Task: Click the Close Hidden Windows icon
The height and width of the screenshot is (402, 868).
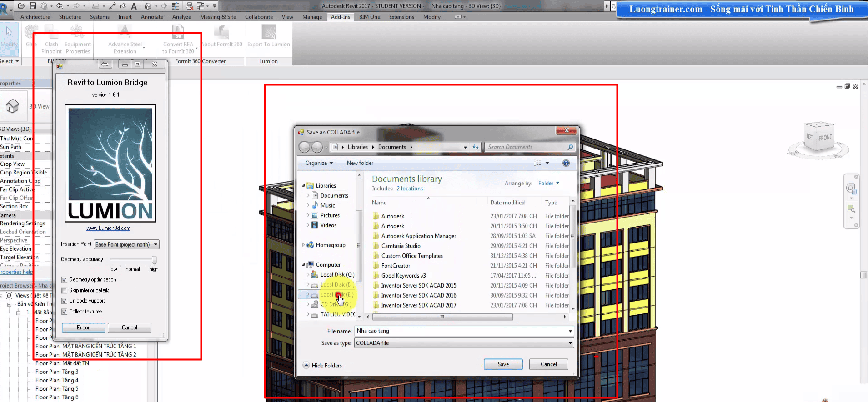Action: [190, 6]
